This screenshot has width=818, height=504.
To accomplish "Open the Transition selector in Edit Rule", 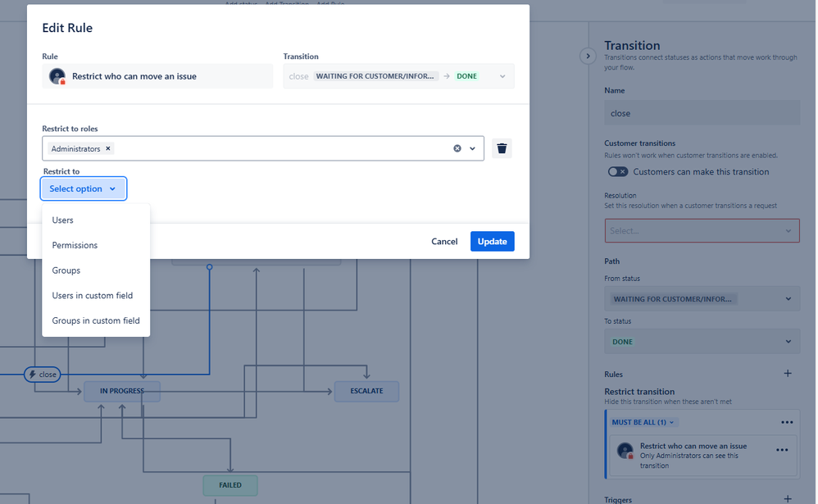I will pos(398,76).
